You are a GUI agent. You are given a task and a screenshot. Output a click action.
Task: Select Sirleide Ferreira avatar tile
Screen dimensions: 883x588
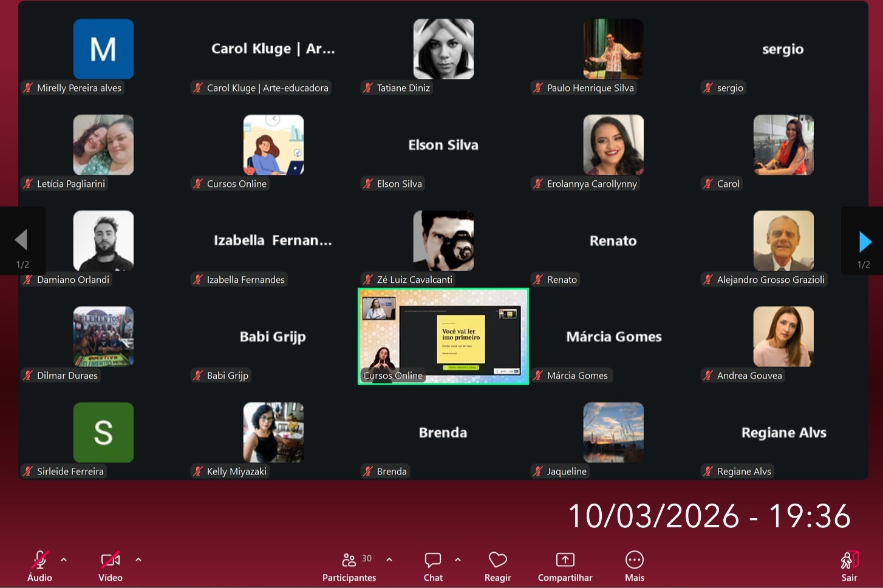point(103,432)
